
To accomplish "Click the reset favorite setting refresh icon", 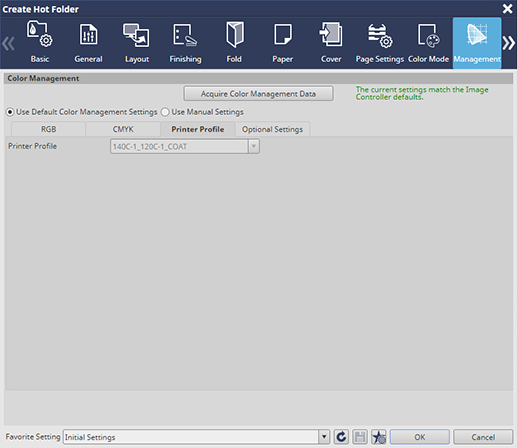I will [x=341, y=437].
